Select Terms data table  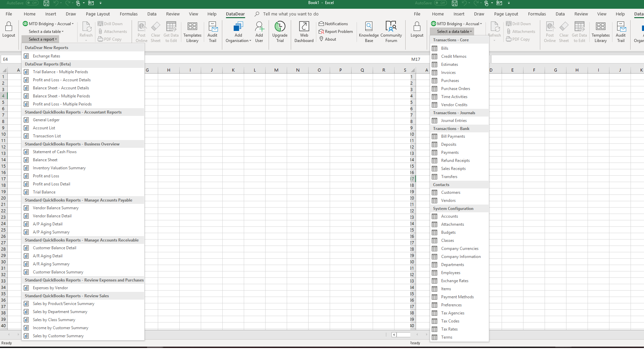tap(459, 337)
